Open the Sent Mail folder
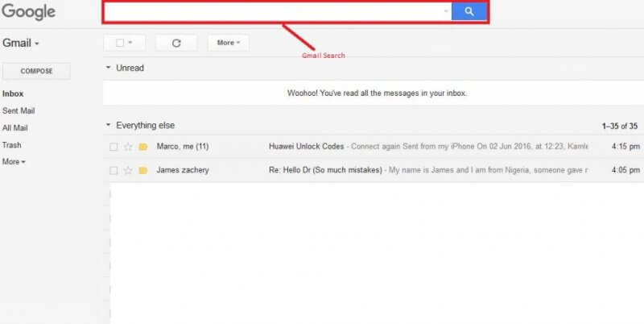 coord(19,110)
